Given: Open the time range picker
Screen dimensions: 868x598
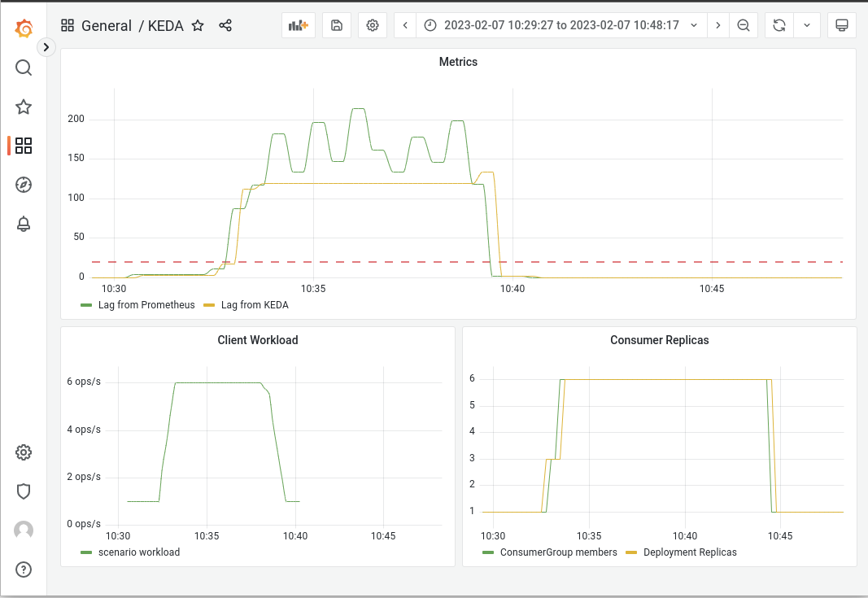Looking at the screenshot, I should (561, 25).
